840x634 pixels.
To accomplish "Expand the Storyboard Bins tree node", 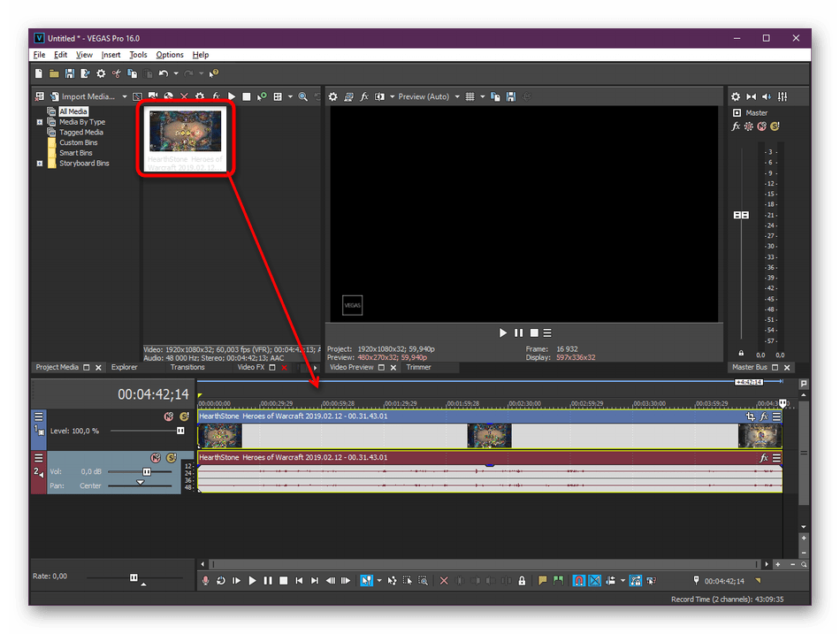I will click(x=40, y=164).
